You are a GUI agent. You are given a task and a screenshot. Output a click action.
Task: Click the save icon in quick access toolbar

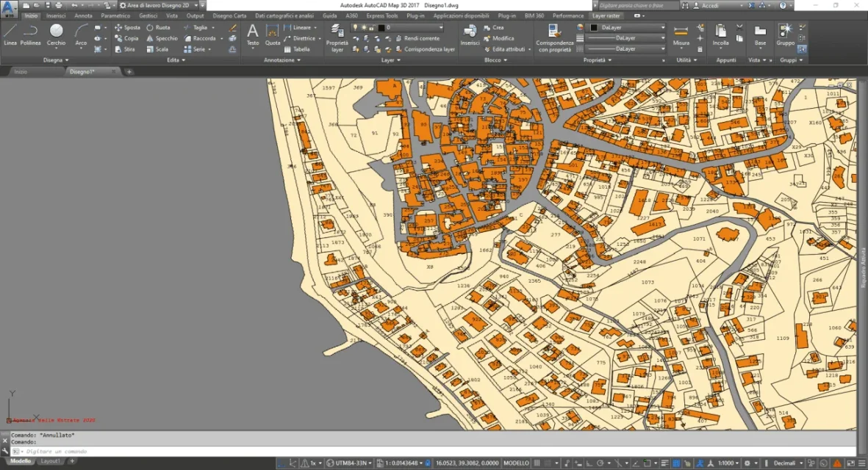tap(48, 5)
